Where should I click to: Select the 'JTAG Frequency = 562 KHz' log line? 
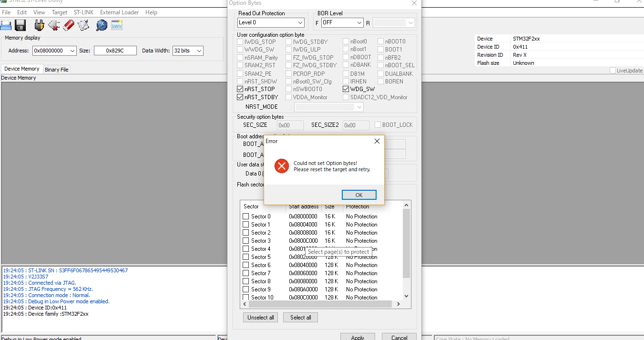click(x=48, y=289)
